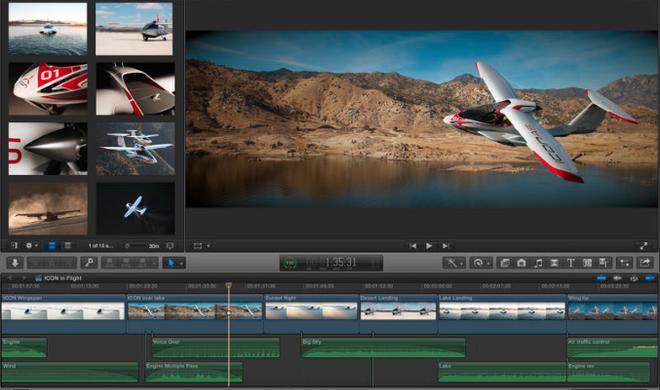The height and width of the screenshot is (390, 660).
Task: Toggle the event library sidebar
Action: tap(14, 245)
